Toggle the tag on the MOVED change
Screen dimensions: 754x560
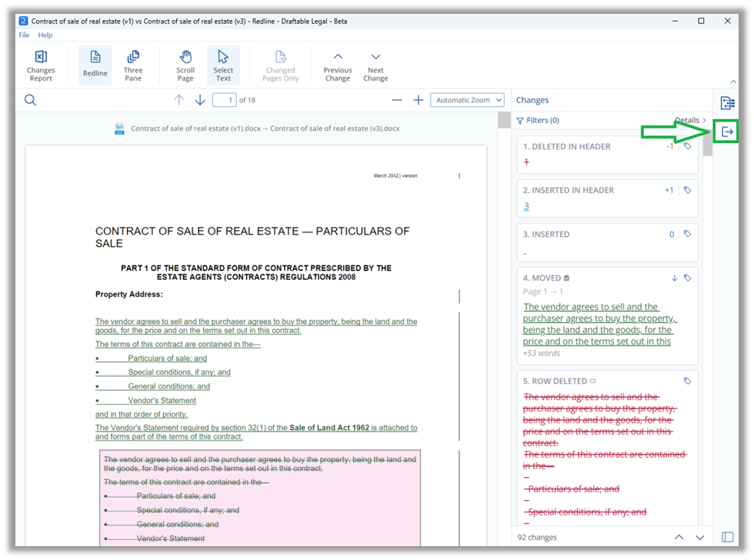[x=687, y=278]
